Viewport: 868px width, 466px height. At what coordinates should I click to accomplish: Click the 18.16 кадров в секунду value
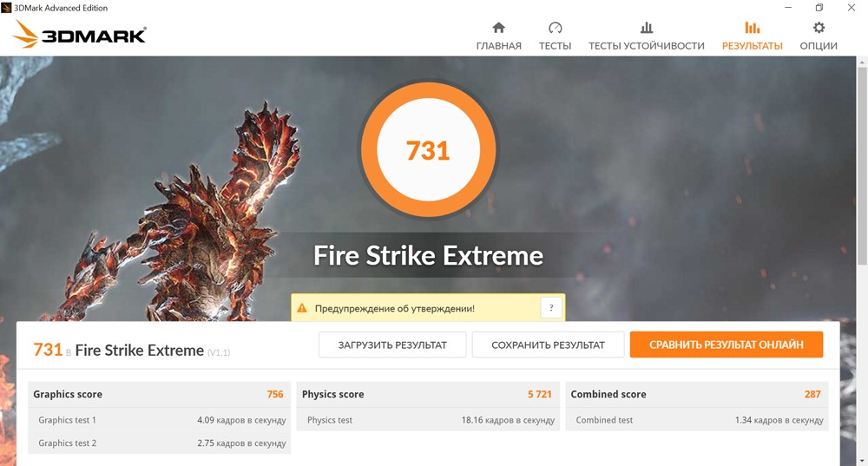pyautogui.click(x=508, y=420)
